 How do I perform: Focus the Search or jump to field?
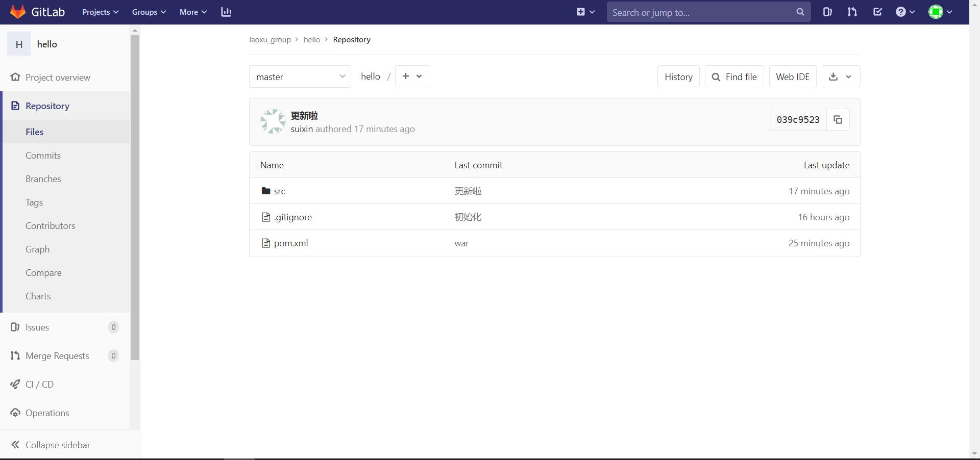708,12
